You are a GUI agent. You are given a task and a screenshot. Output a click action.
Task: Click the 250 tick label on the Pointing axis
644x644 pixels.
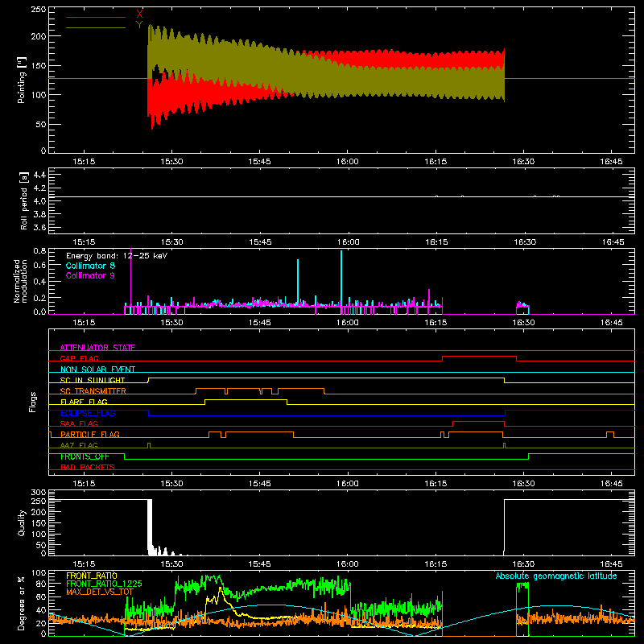tap(38, 10)
